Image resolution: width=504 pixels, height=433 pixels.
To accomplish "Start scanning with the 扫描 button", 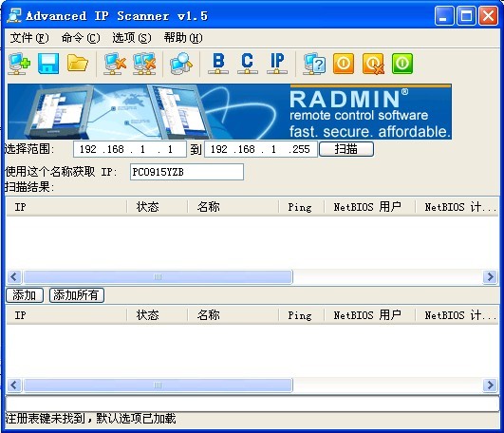I will pos(346,149).
